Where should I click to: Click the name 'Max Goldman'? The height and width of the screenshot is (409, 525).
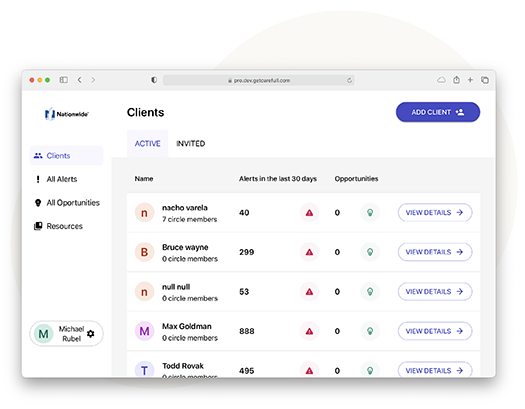(x=187, y=326)
